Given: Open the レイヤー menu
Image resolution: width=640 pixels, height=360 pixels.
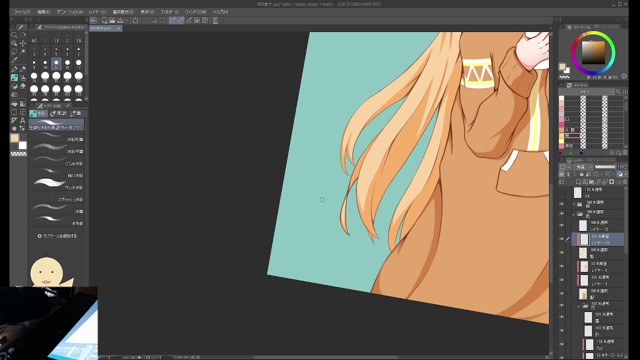Looking at the screenshot, I should [97, 12].
